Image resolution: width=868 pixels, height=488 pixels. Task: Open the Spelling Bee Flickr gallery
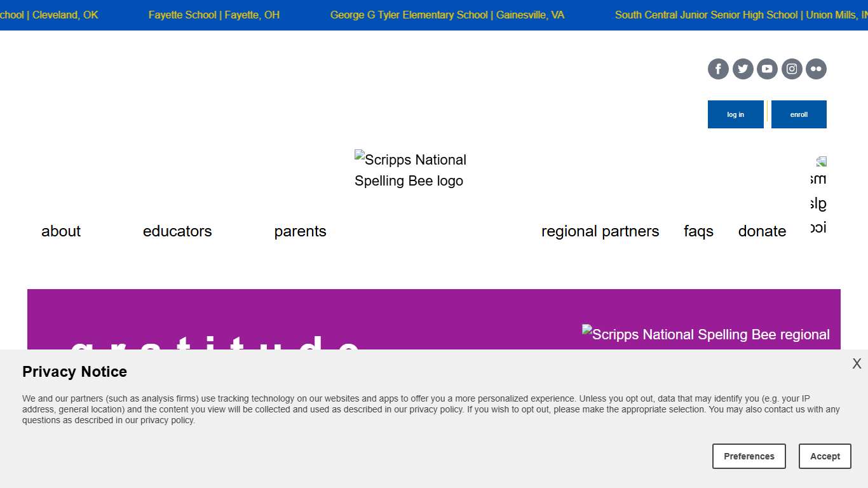tap(816, 69)
